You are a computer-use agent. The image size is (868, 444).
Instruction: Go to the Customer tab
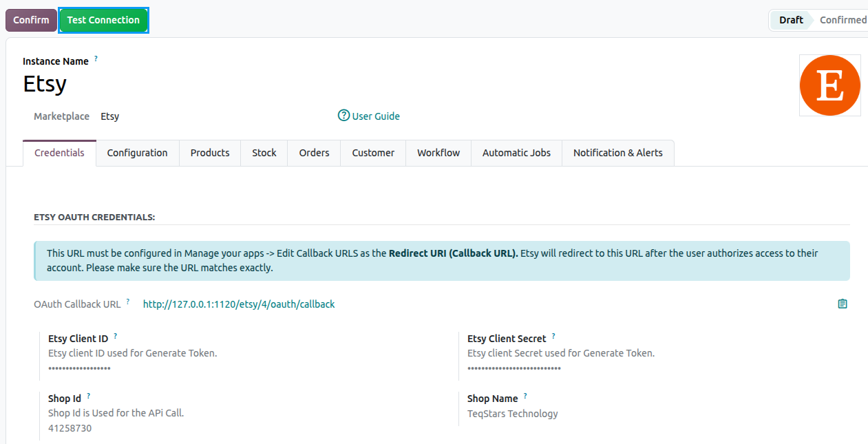click(373, 153)
